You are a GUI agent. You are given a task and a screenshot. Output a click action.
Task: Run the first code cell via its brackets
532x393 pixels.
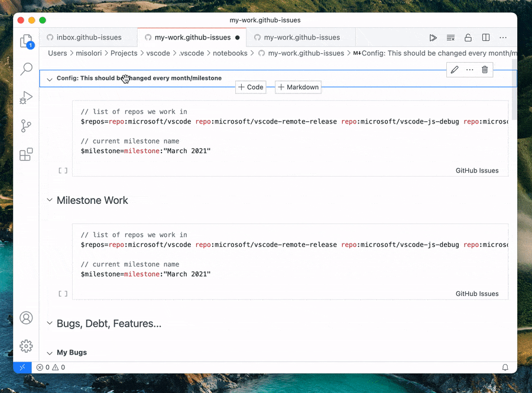(x=63, y=171)
